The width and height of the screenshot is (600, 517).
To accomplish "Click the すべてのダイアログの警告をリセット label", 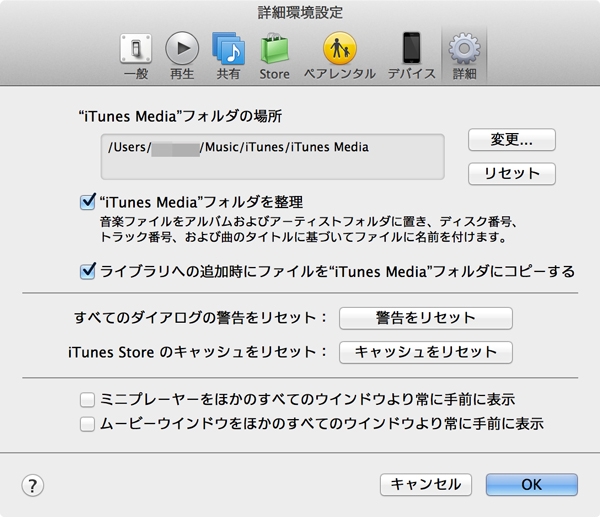I will pos(201,318).
